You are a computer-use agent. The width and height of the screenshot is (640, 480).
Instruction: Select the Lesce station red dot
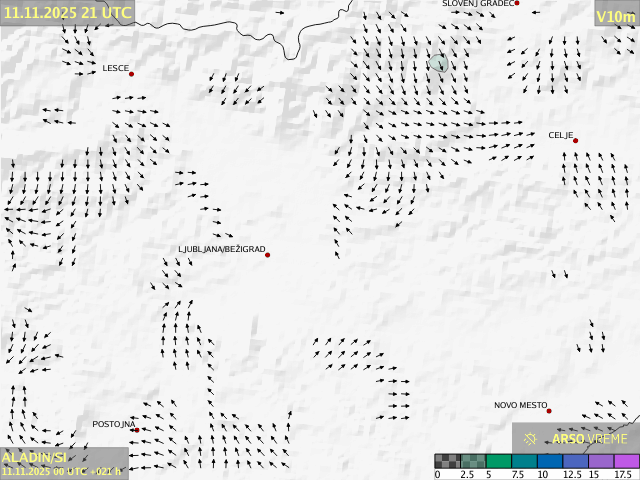(x=131, y=74)
